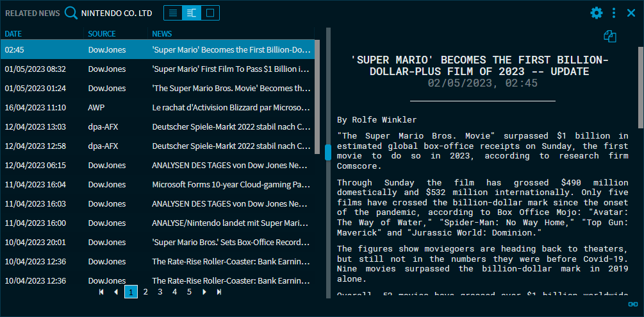Click the search magnifier icon
The height and width of the screenshot is (317, 644).
click(72, 13)
